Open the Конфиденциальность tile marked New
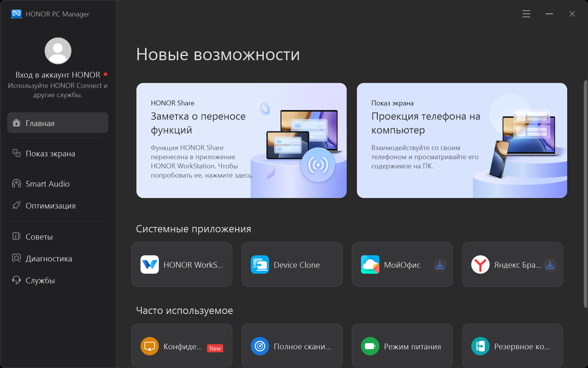This screenshot has width=588, height=368. pos(182,346)
